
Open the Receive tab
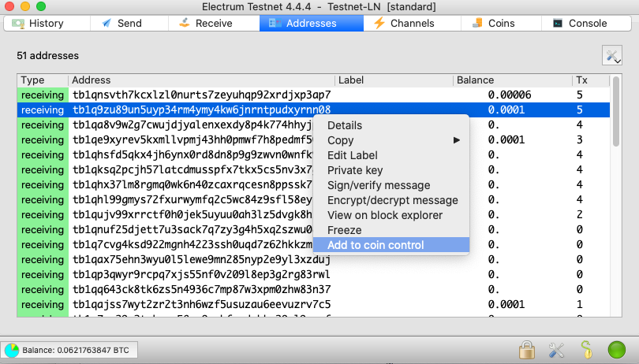(x=214, y=23)
